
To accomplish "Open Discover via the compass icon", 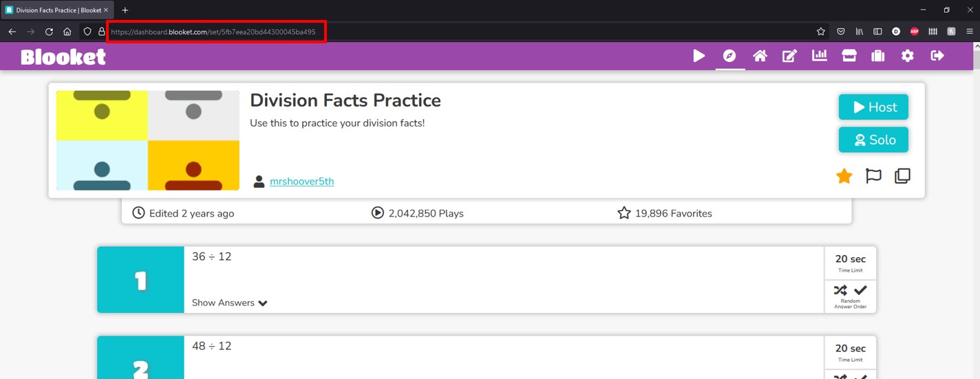I will [x=729, y=56].
